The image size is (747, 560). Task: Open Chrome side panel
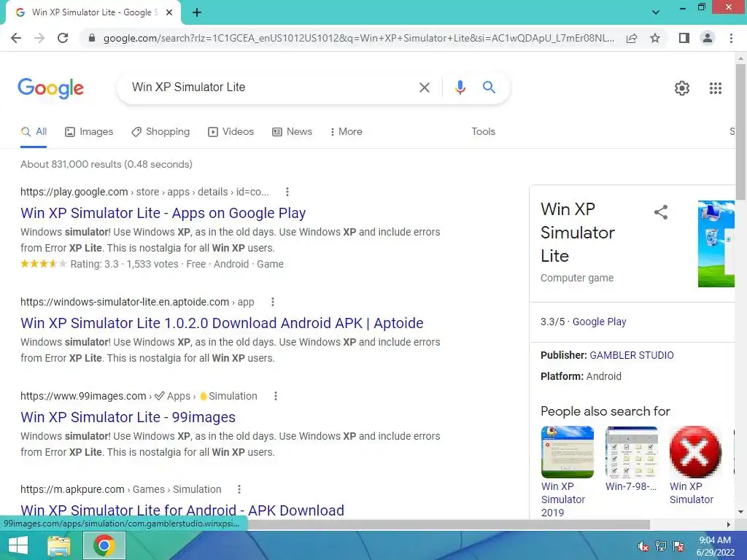pos(684,38)
